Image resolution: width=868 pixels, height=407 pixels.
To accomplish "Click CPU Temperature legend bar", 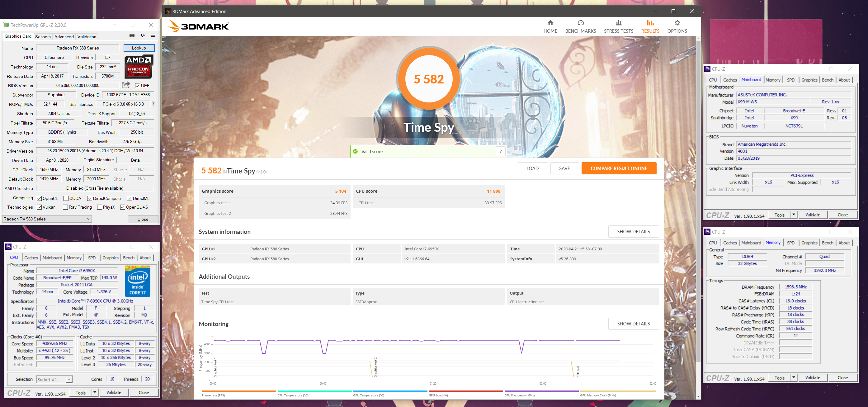I will [314, 391].
